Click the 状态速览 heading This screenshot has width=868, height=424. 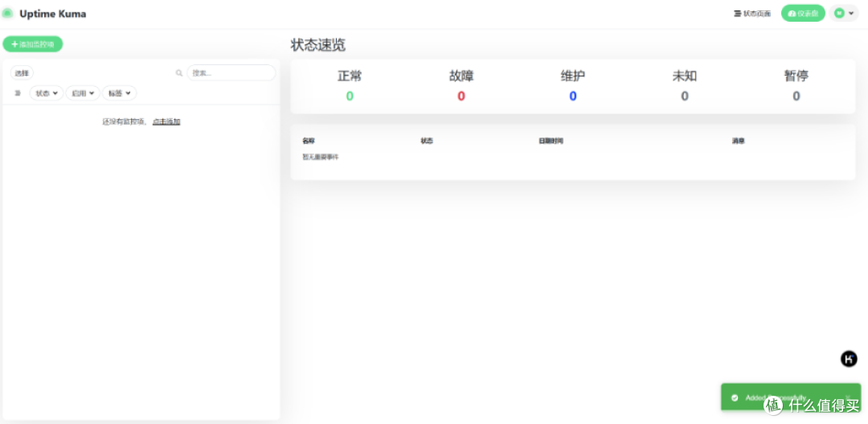(317, 45)
